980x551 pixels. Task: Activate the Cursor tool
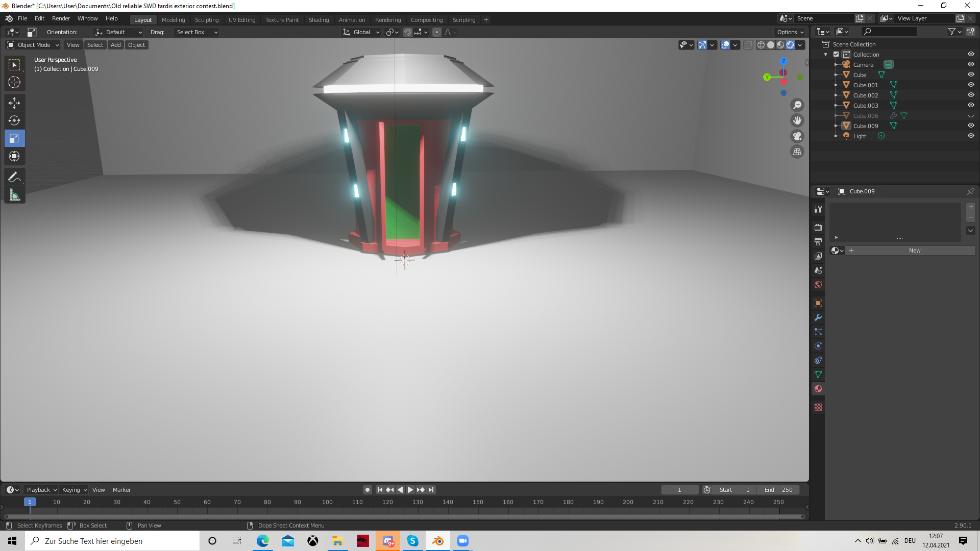pyautogui.click(x=14, y=82)
